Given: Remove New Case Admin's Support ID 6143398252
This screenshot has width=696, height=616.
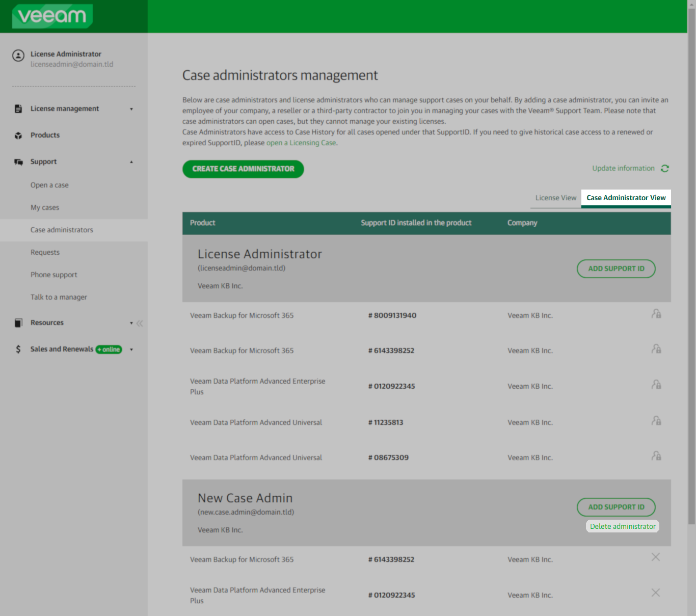Looking at the screenshot, I should click(x=656, y=557).
